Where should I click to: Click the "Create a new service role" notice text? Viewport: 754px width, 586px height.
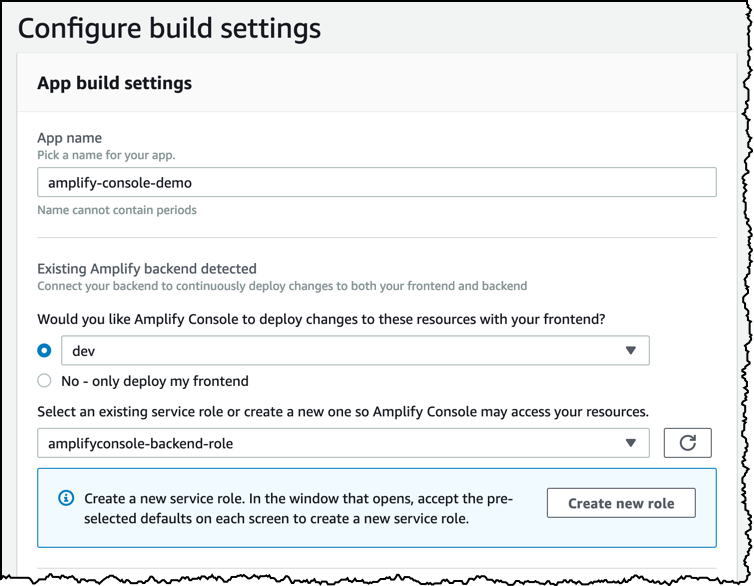(298, 508)
